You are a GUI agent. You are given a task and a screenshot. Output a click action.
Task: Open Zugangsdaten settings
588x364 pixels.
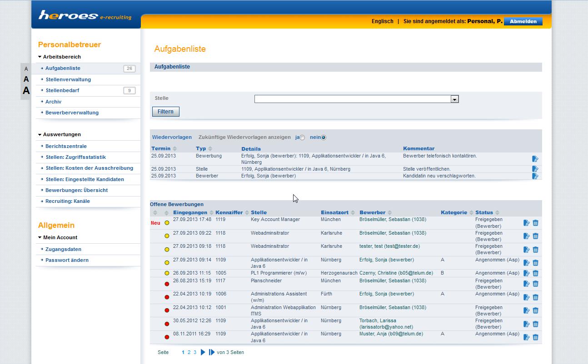click(x=63, y=249)
